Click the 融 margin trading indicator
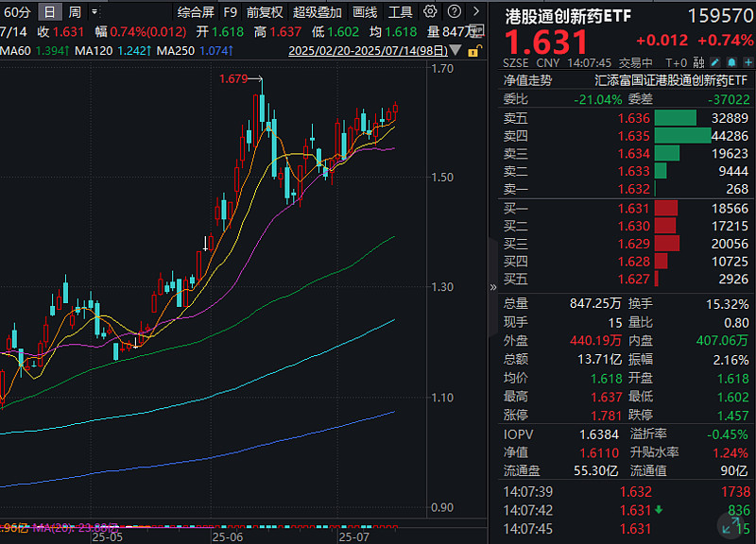Viewport: 756px width, 544px height. [x=699, y=61]
